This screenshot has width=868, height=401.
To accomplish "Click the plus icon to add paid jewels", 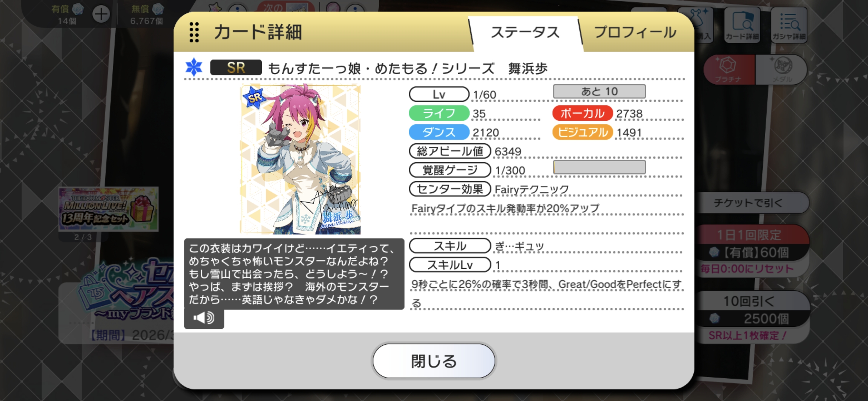I will pos(101,15).
